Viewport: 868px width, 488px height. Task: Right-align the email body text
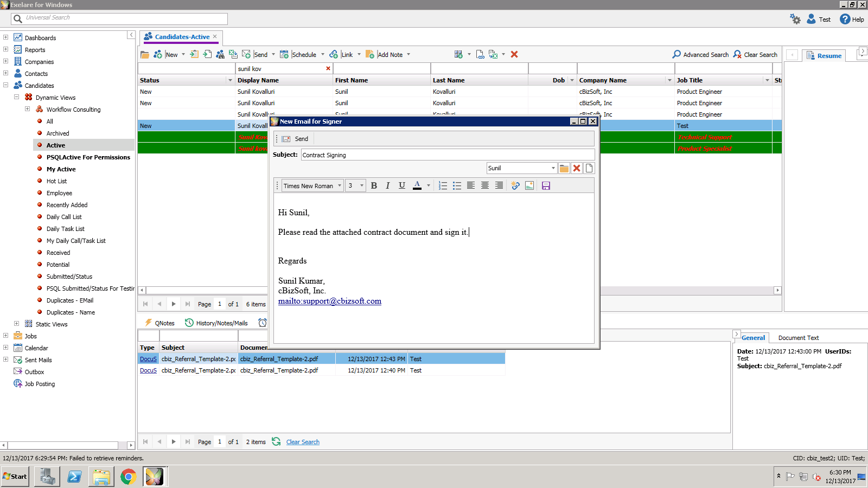click(499, 185)
